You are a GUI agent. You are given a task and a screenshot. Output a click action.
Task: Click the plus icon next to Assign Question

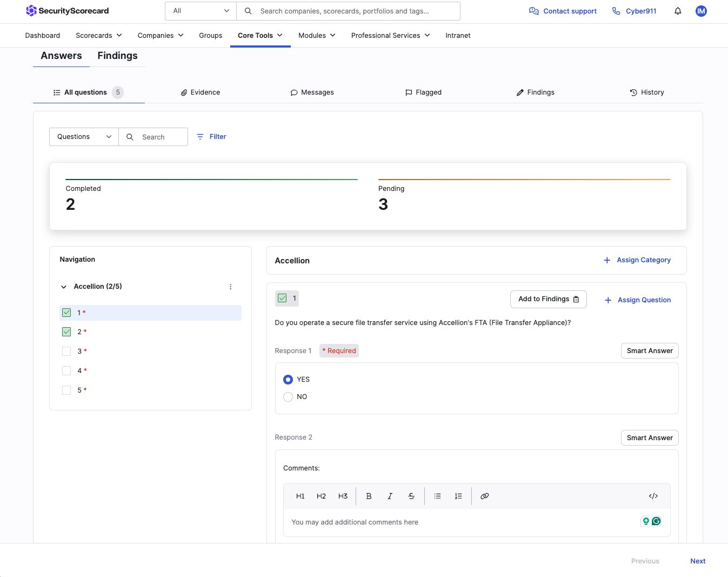point(608,300)
